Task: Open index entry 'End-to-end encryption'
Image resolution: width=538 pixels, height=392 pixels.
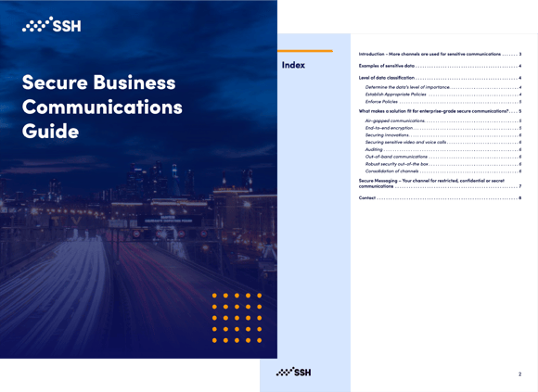Action: coord(443,128)
